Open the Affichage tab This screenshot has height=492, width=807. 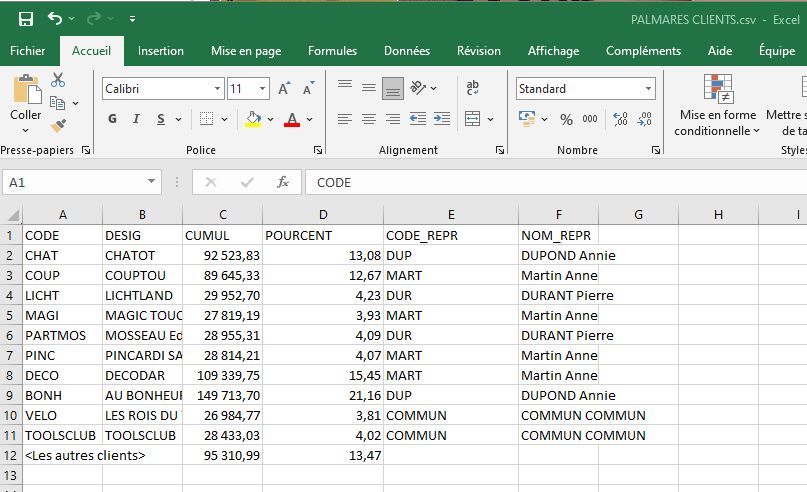[x=553, y=51]
